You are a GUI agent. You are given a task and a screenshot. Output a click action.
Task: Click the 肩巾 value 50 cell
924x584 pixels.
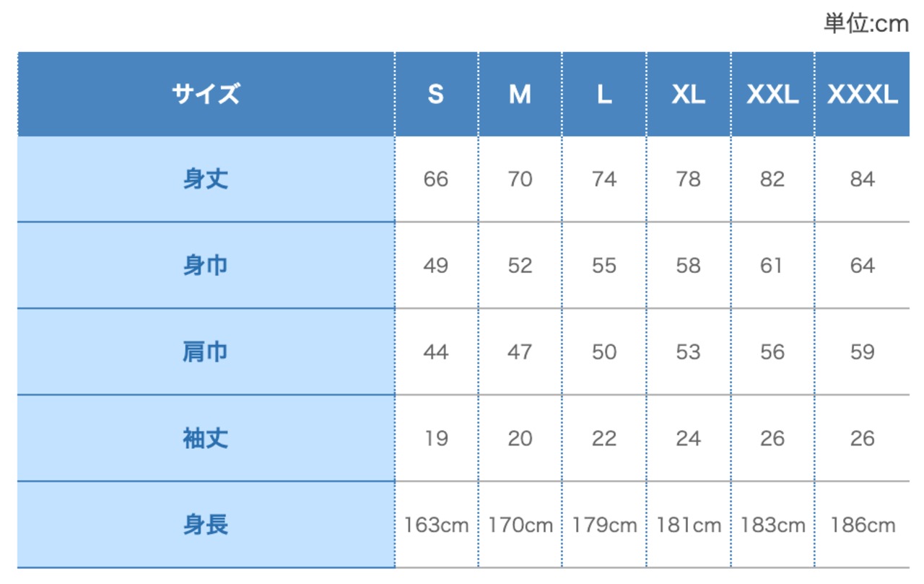(604, 352)
